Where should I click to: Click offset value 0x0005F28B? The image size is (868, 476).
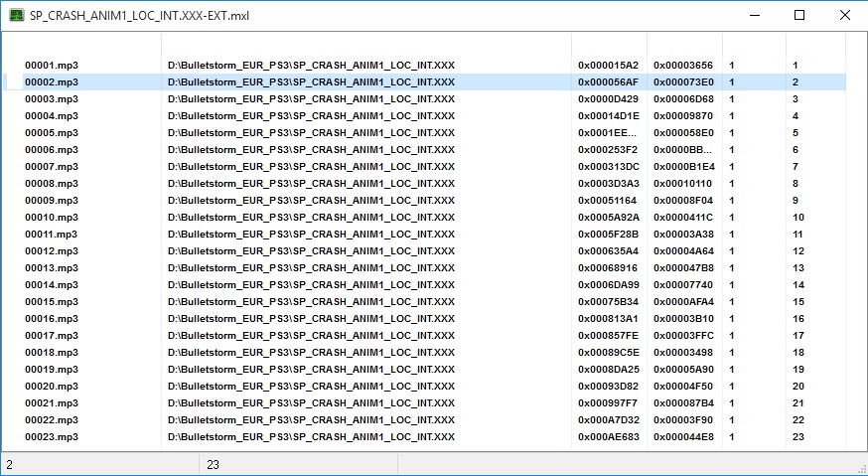(x=609, y=235)
